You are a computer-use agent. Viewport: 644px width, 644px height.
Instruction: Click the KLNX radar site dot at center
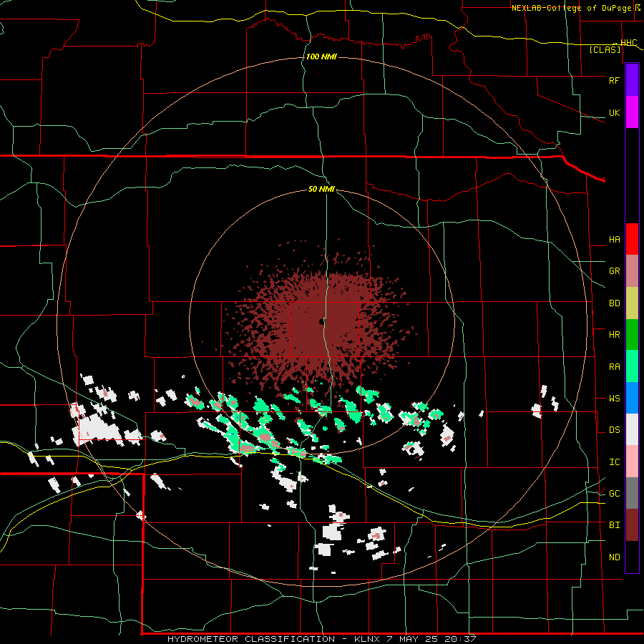(321, 321)
